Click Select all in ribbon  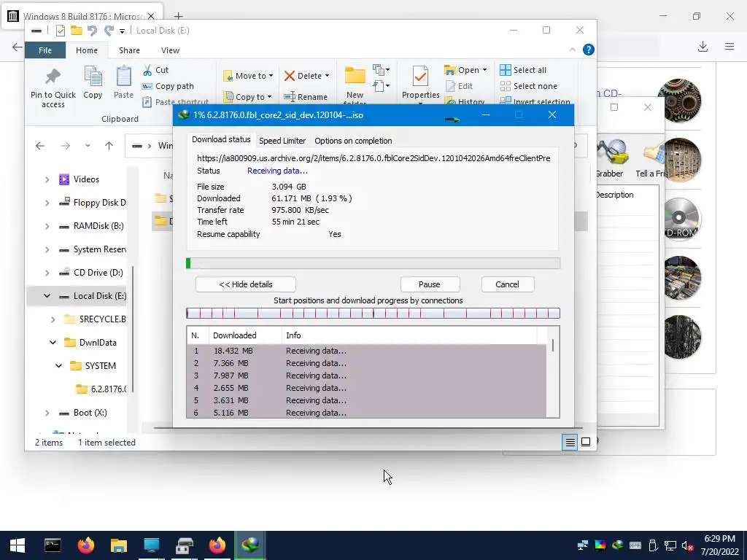click(523, 70)
